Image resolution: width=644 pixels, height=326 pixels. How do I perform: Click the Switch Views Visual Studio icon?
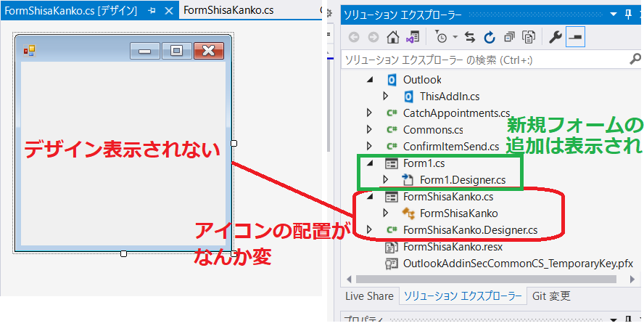point(412,37)
